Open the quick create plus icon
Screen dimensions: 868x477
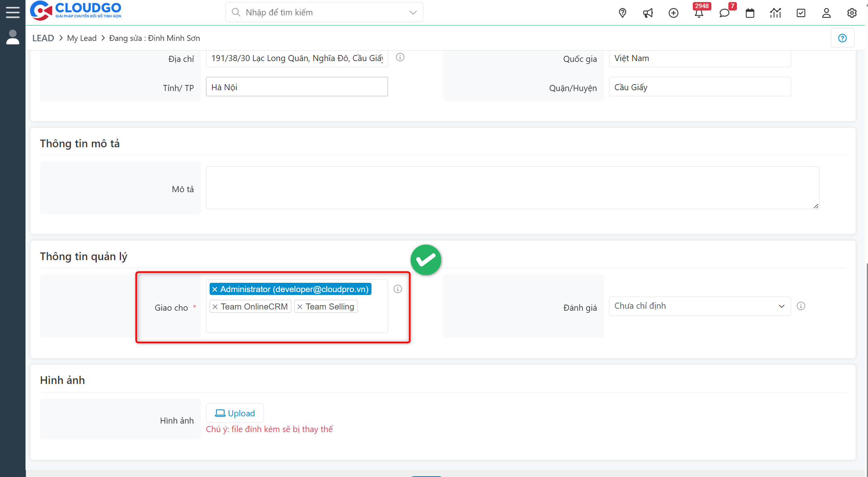tap(673, 13)
